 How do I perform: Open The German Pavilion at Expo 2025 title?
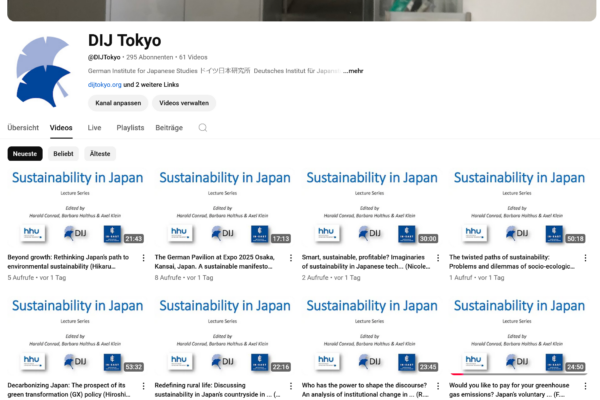[215, 262]
